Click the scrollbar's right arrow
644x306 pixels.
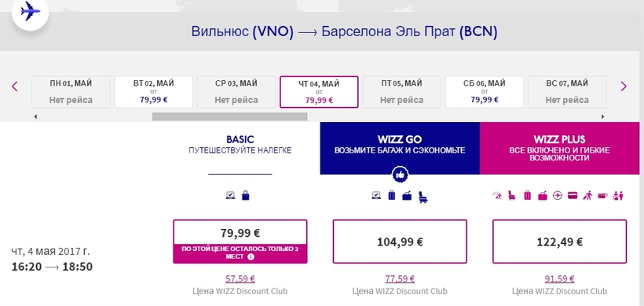[602, 116]
